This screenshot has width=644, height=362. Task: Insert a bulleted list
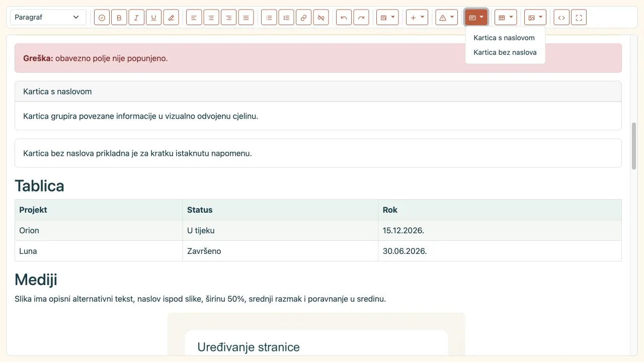(x=269, y=18)
